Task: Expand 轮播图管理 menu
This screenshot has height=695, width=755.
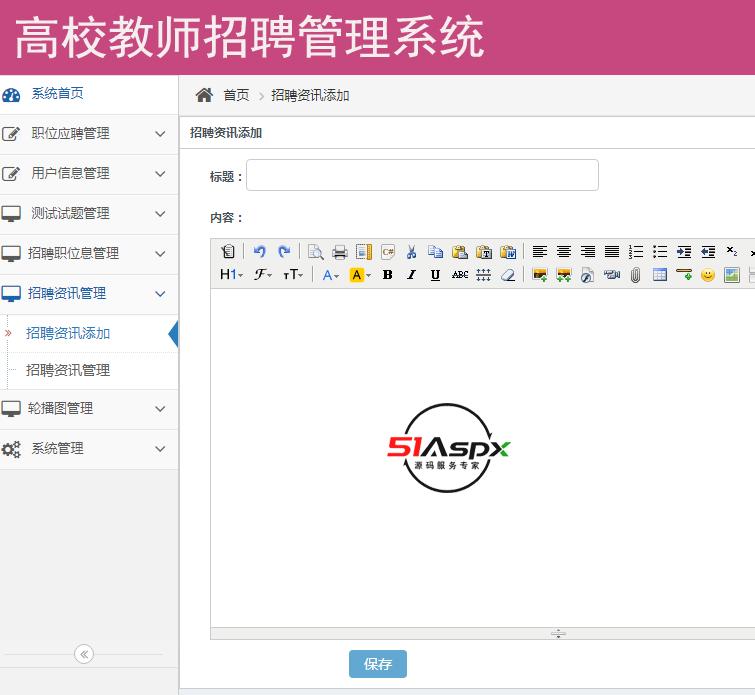Action: [x=89, y=409]
